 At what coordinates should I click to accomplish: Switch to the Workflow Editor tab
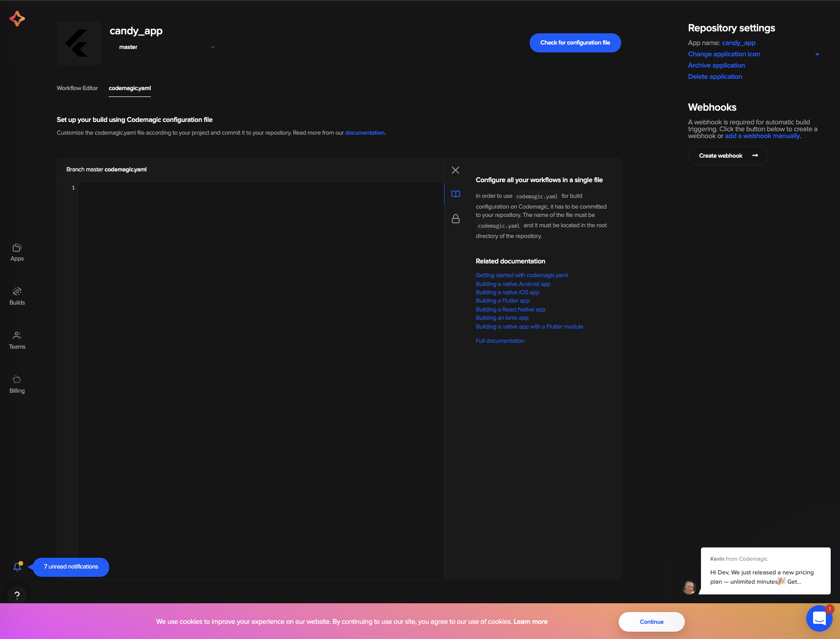coord(77,88)
